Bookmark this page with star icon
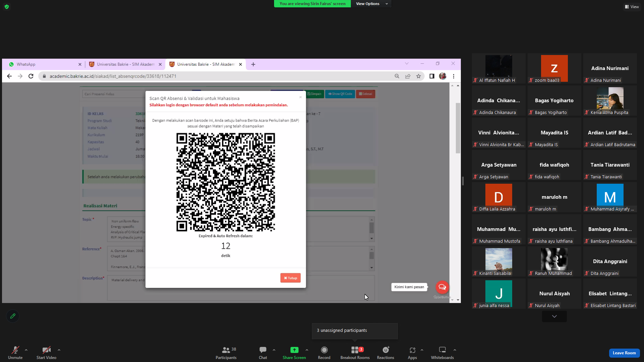The height and width of the screenshot is (362, 644). 419,76
